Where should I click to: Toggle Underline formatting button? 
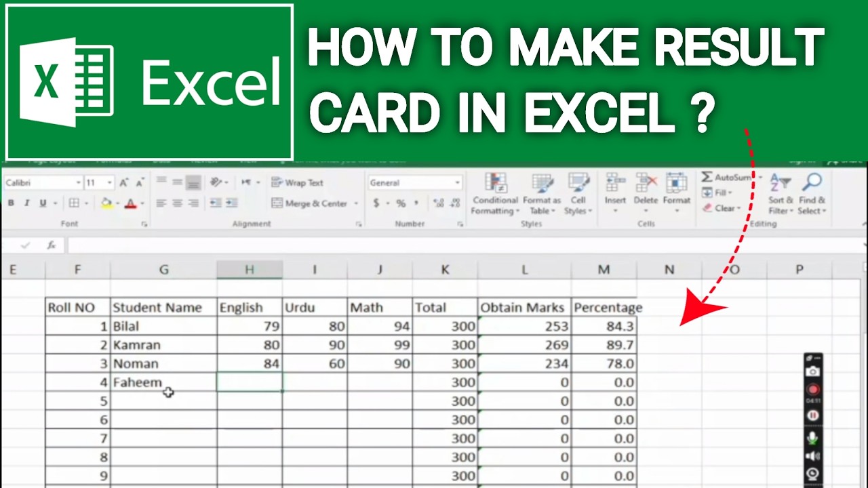coord(43,203)
